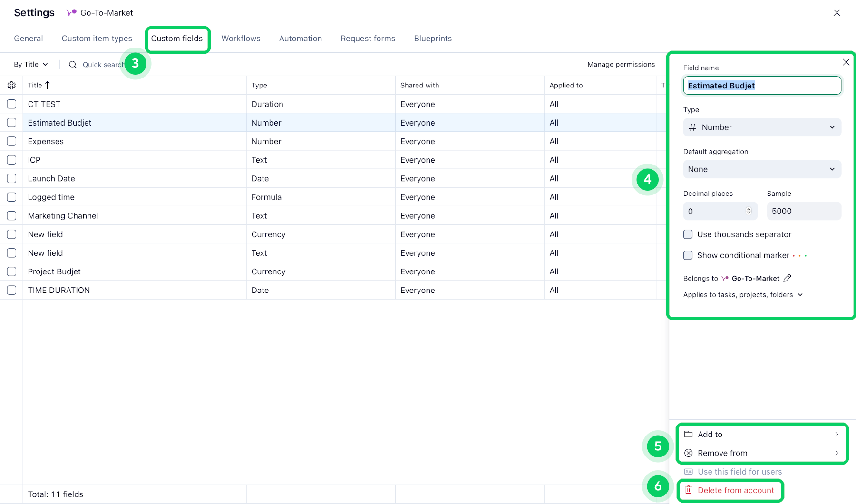Click the folder icon next to Add to
This screenshot has width=856, height=504.
pos(688,434)
